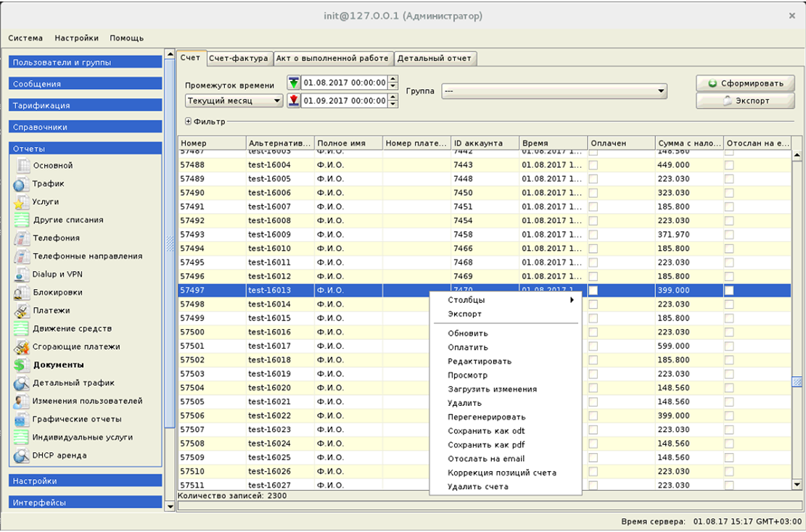Select Коррекция позиций счета menu entry

506,473
